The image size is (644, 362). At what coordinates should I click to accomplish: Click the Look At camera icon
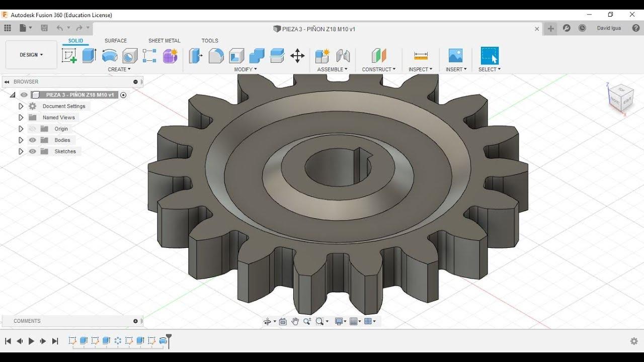coord(283,321)
